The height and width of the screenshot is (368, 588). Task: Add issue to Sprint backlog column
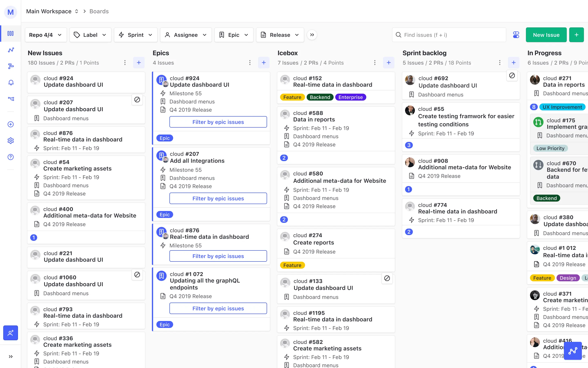click(x=514, y=63)
